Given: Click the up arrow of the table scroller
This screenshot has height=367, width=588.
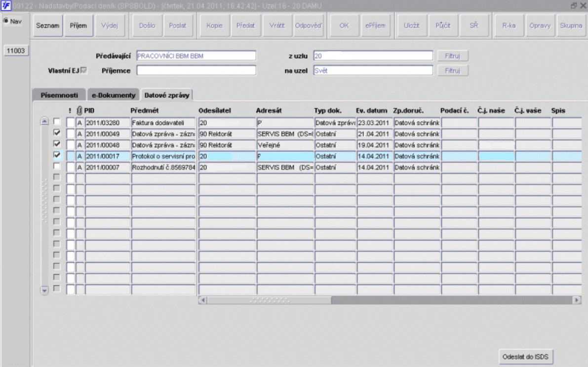Looking at the screenshot, I should 44,121.
